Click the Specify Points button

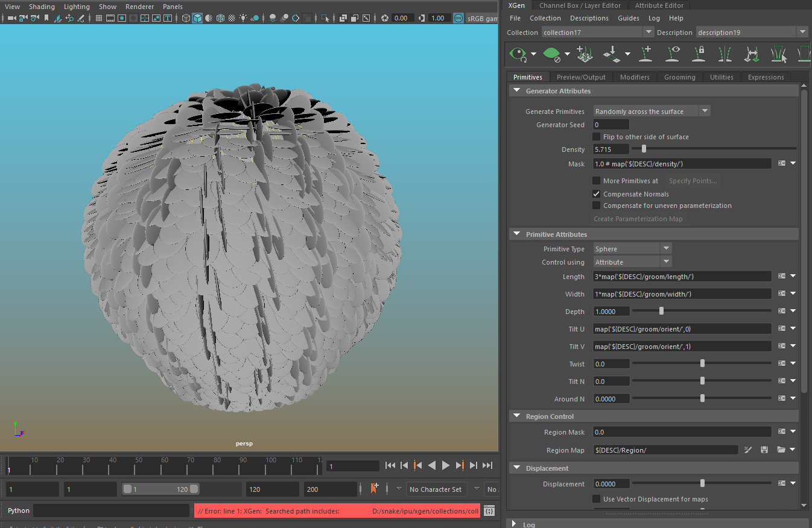[x=693, y=180]
